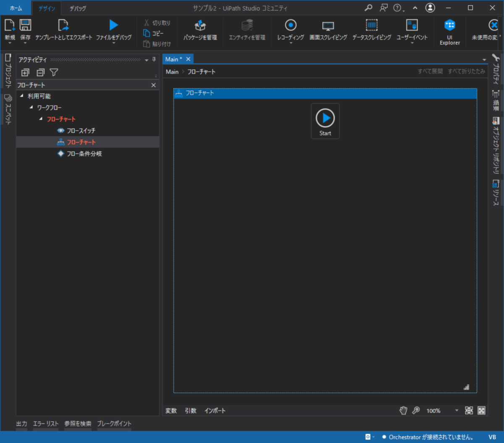Click the ユーザーイベント icon
This screenshot has height=443, width=504.
[x=412, y=25]
